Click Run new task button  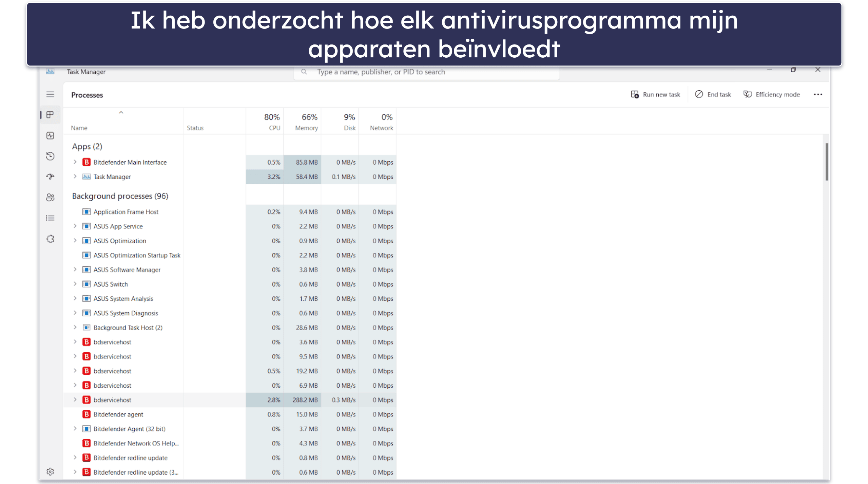click(x=655, y=94)
